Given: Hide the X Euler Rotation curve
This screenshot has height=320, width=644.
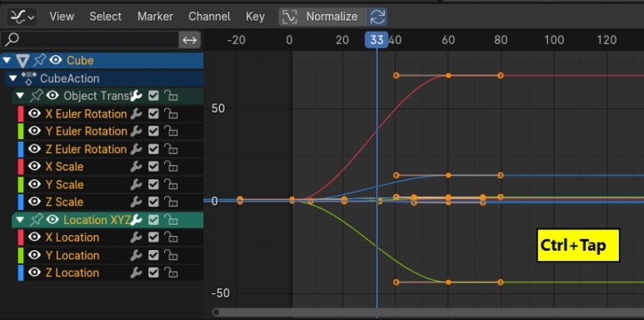Looking at the screenshot, I should (x=34, y=113).
